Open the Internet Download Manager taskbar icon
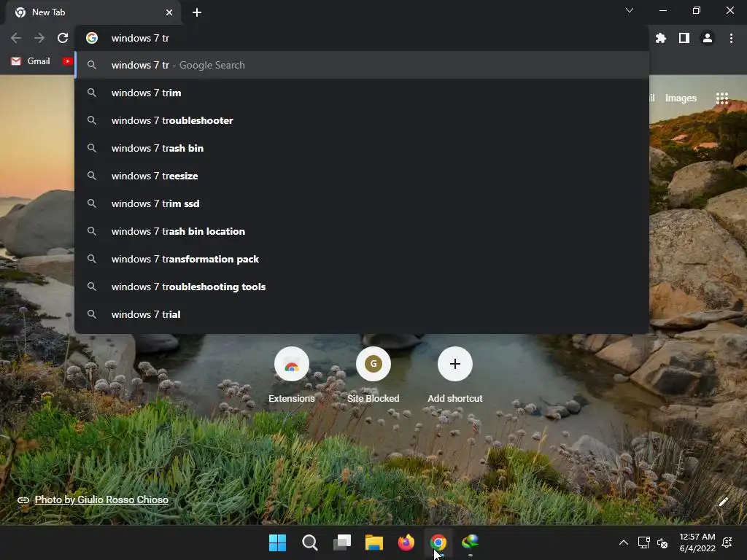The width and height of the screenshot is (747, 560). (x=471, y=542)
